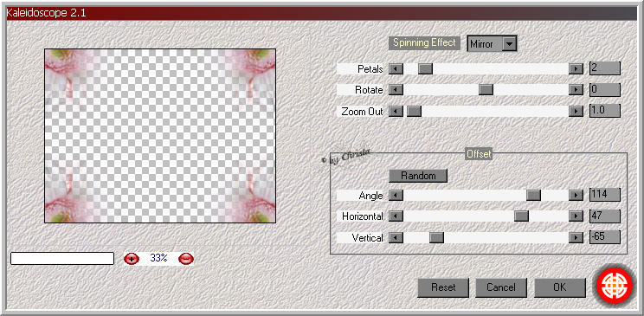This screenshot has height=316, width=644.
Task: Click the Angle slider thumb
Action: tap(533, 195)
